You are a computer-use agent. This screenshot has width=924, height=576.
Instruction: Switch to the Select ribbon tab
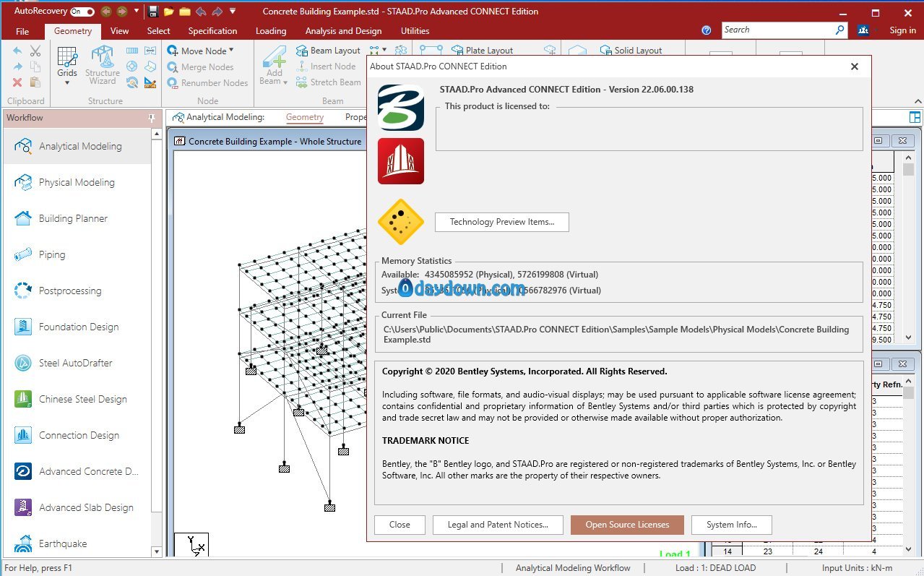pos(159,31)
